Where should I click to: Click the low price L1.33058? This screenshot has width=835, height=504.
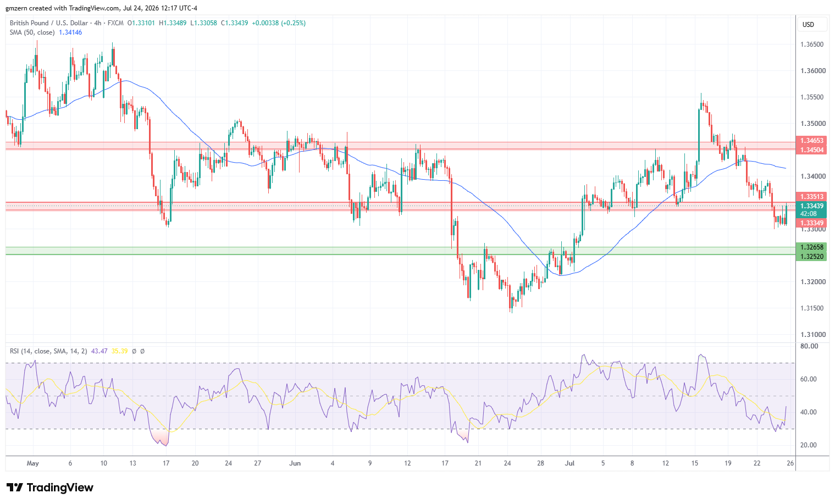pos(203,23)
